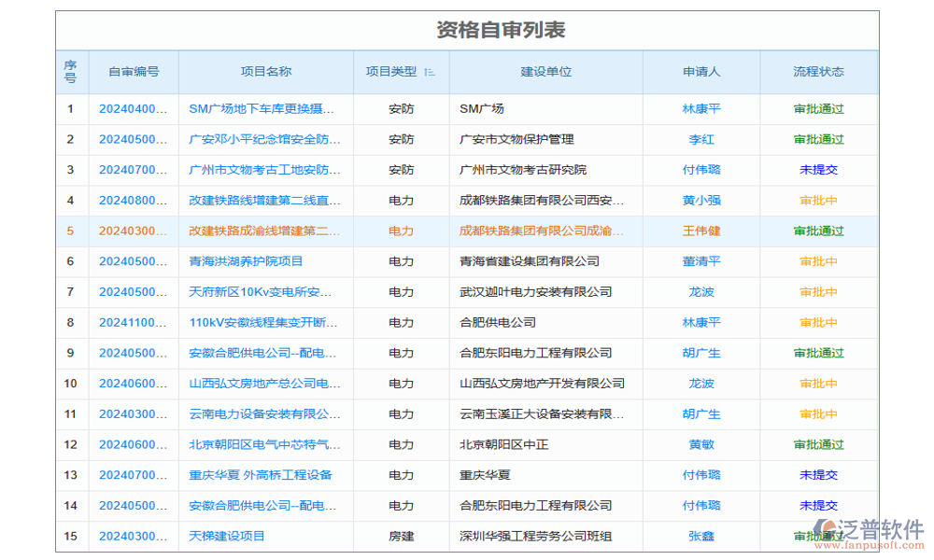Click the 项目名称 column header
Image resolution: width=934 pixels, height=560 pixels.
point(266,72)
